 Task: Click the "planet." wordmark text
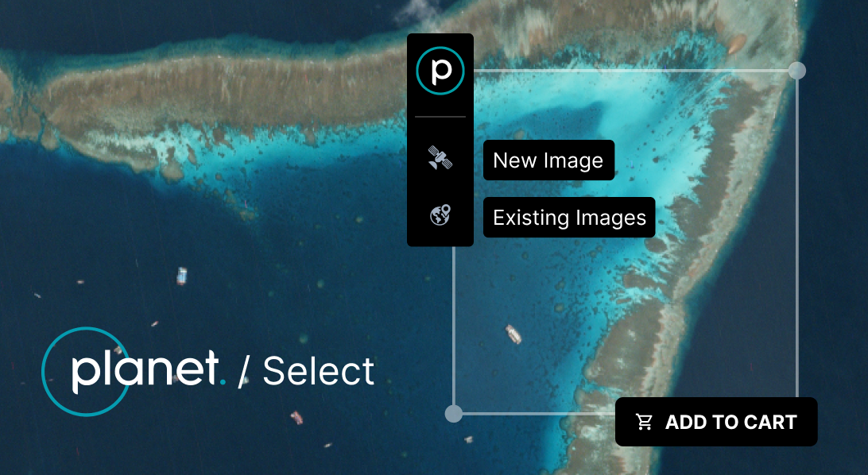(149, 370)
